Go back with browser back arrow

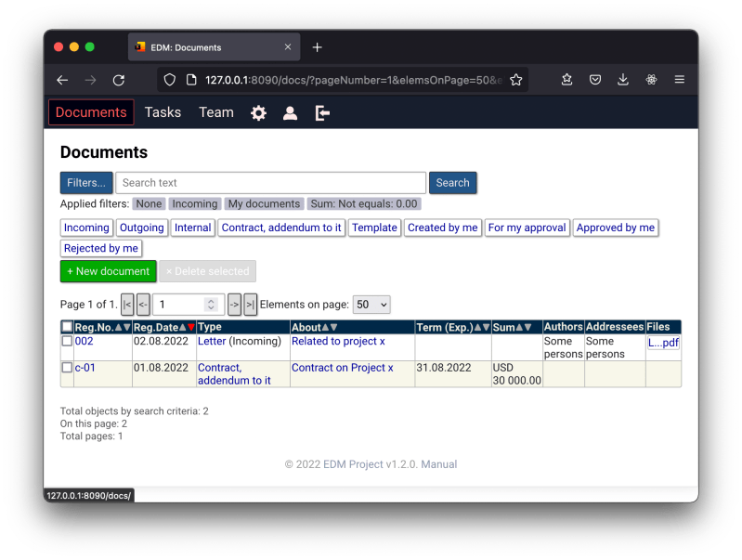[x=62, y=80]
